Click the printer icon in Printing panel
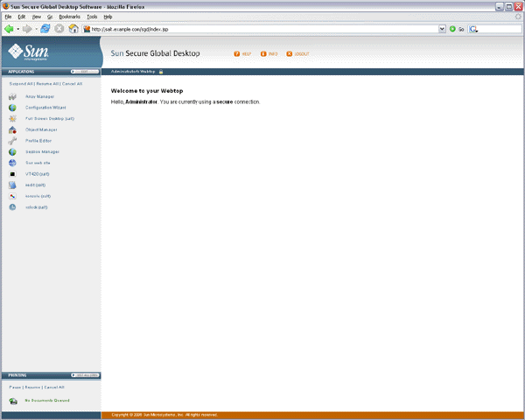This screenshot has width=525, height=420. tap(13, 401)
